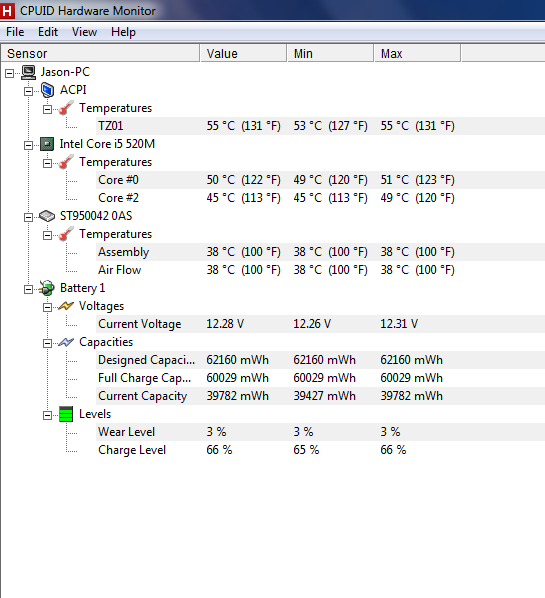This screenshot has width=545, height=598.
Task: Collapse the Battery 1 node
Action: [29, 290]
